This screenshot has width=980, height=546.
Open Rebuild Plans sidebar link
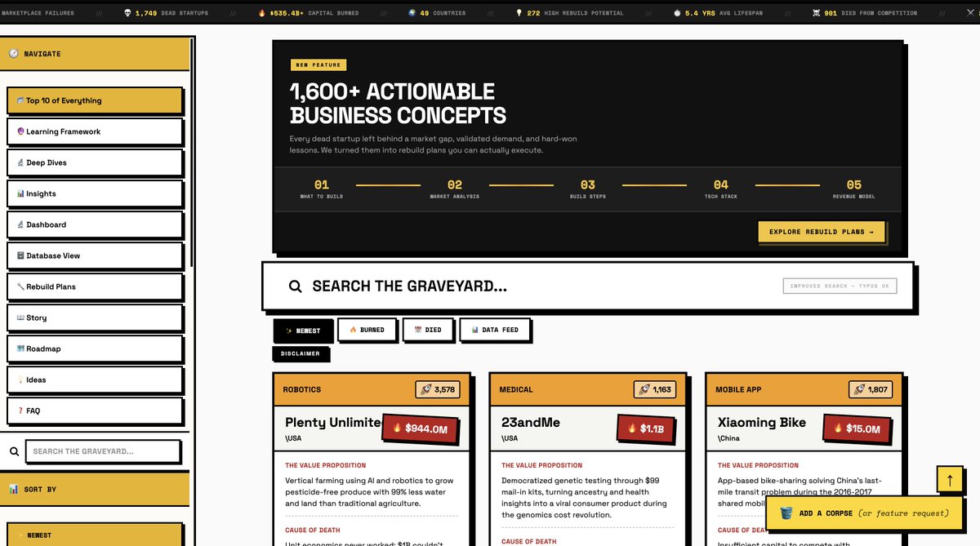(x=94, y=286)
